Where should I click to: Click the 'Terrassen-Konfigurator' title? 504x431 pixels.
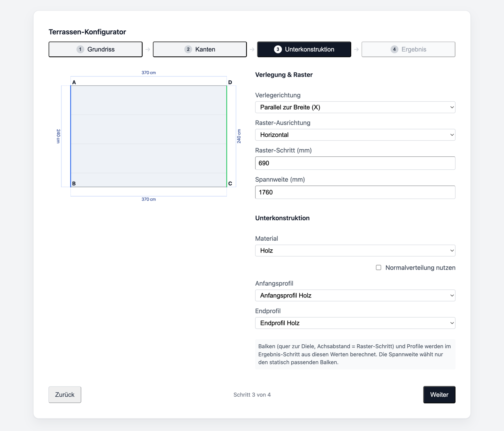click(x=87, y=32)
